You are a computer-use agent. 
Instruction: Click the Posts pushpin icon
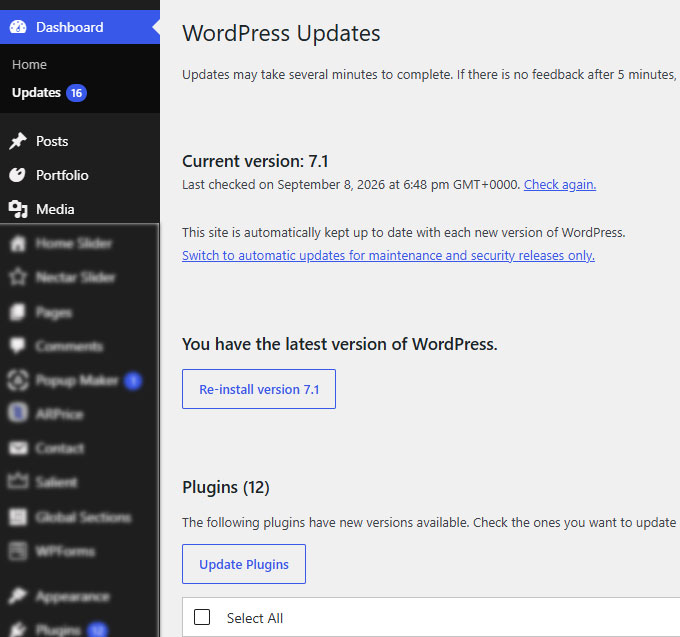[x=18, y=141]
